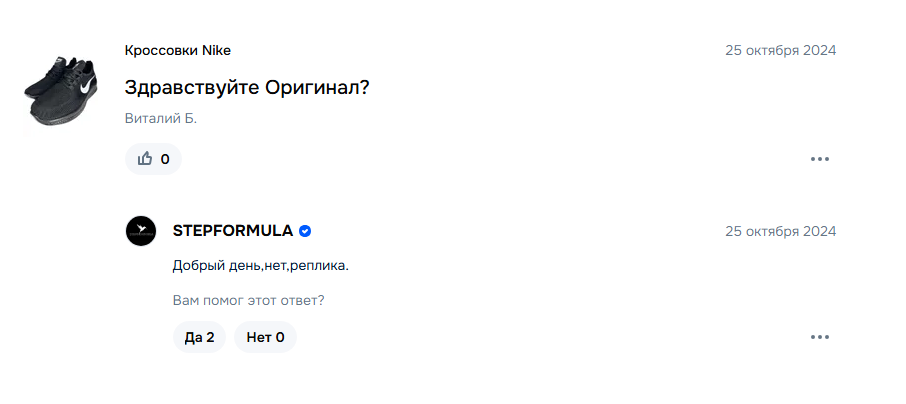Click the number 0 in the "Нет" button
Image resolution: width=906 pixels, height=404 pixels.
coord(280,338)
